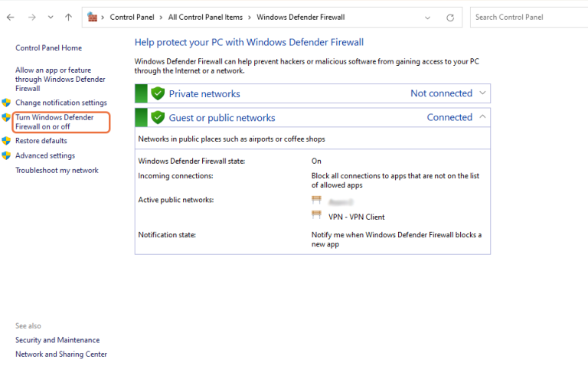The image size is (588, 369).
Task: Go up one folder level arrow
Action: [x=68, y=17]
